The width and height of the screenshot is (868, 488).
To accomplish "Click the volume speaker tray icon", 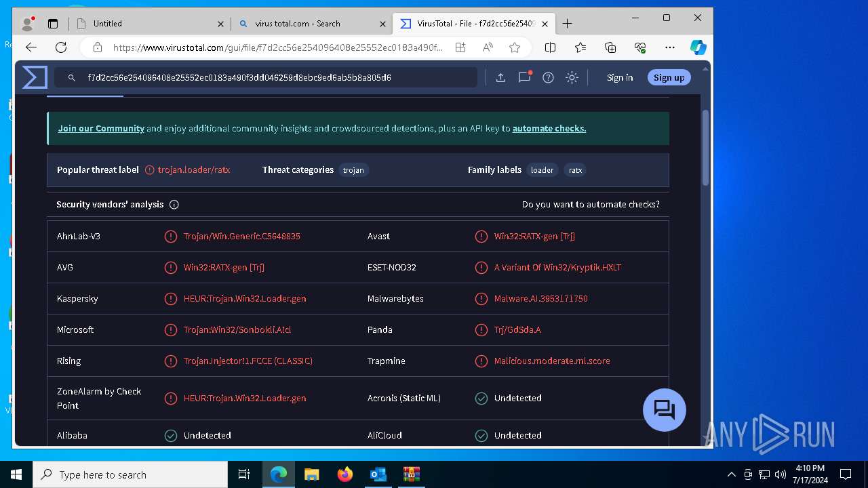I will (781, 474).
